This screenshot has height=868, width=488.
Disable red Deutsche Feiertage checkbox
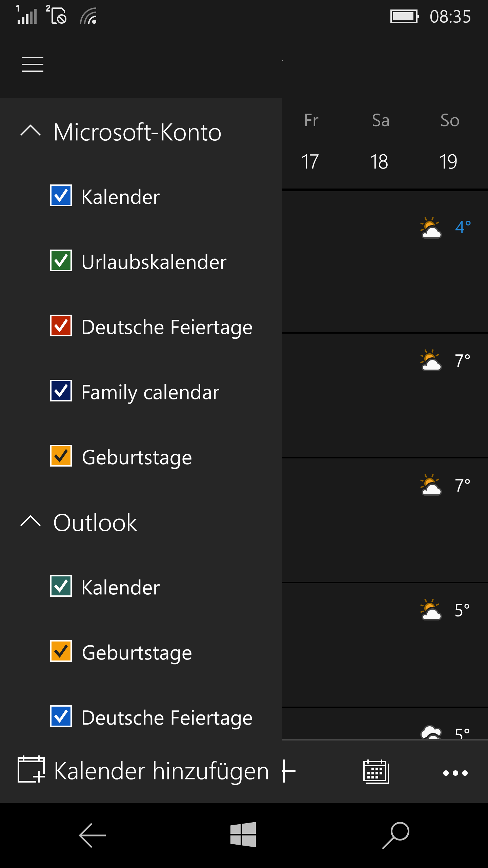coord(61,325)
